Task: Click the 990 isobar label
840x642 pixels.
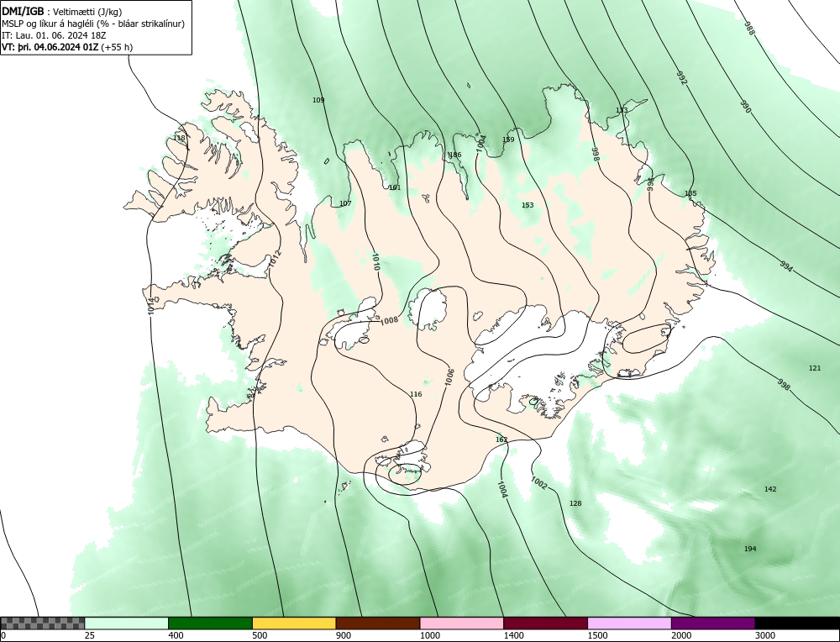Action: 746,106
